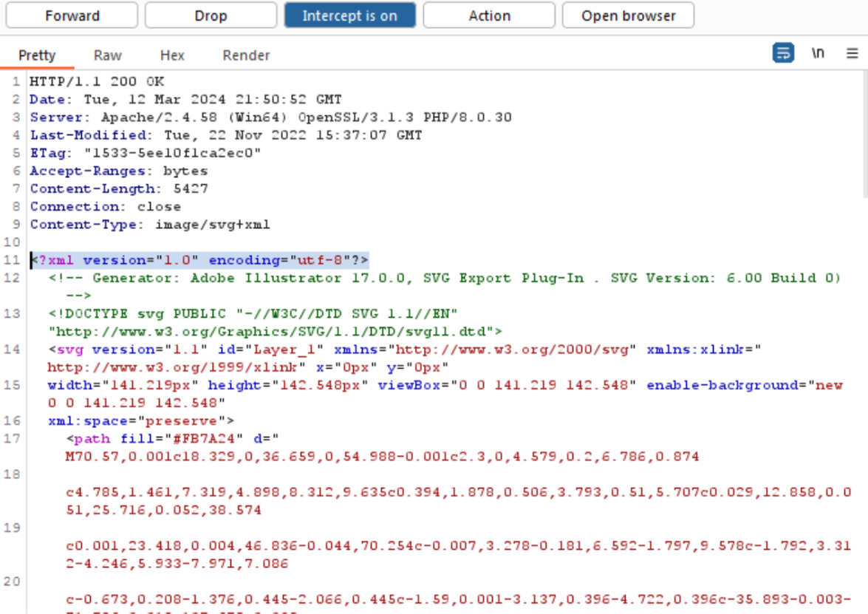Screen dimensions: 868x614
Task: Toggle the word wrap icon
Action: (x=783, y=54)
